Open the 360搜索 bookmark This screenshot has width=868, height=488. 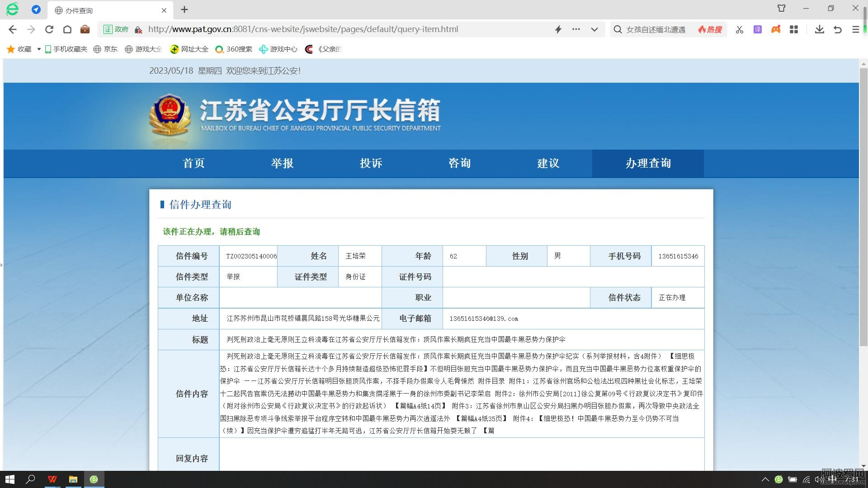tap(234, 49)
